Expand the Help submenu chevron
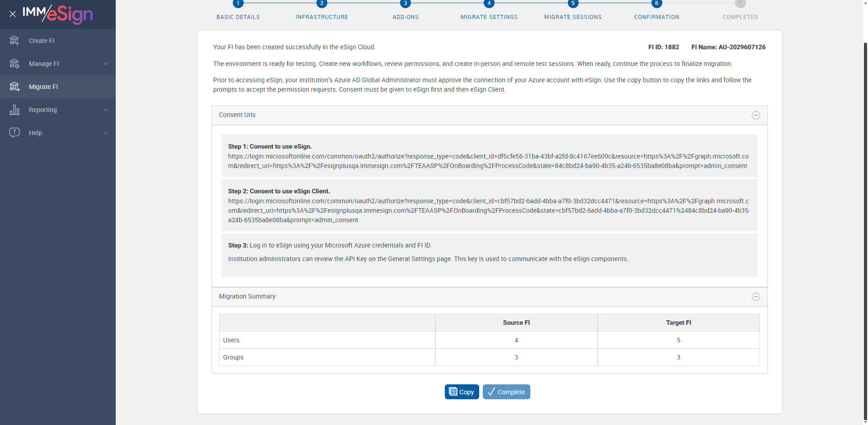868x425 pixels. click(106, 133)
